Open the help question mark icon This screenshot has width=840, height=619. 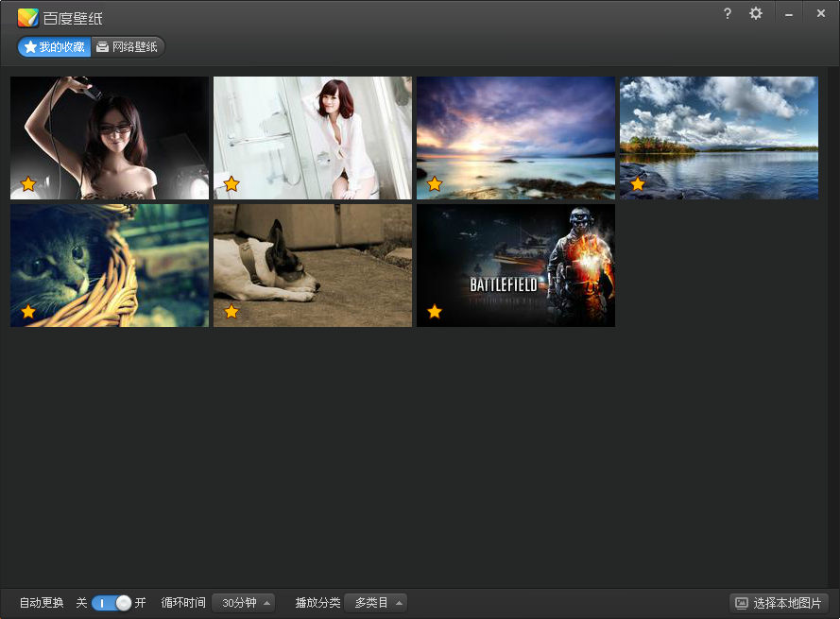pos(727,13)
